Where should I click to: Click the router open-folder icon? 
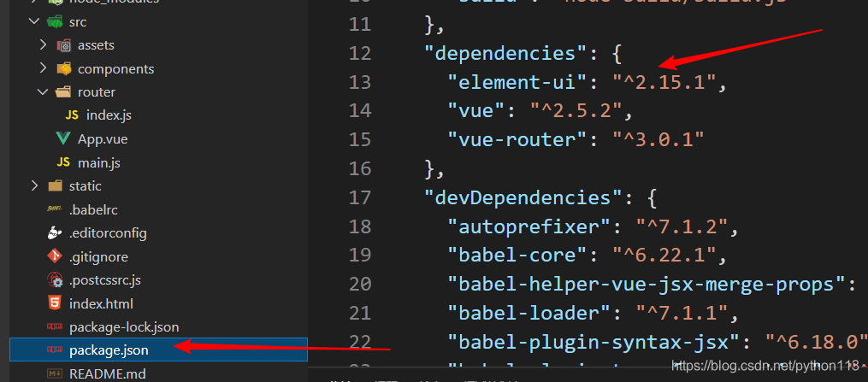[x=63, y=91]
